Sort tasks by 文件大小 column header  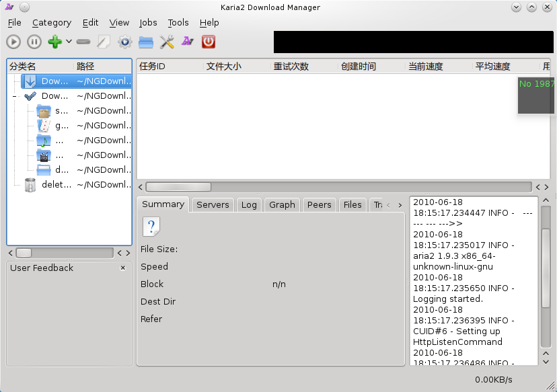coord(237,67)
